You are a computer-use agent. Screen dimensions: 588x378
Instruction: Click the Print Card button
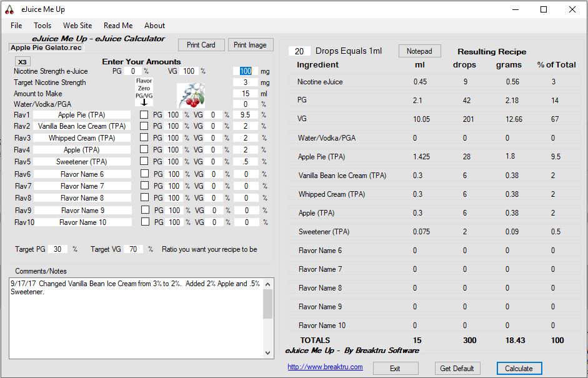201,45
